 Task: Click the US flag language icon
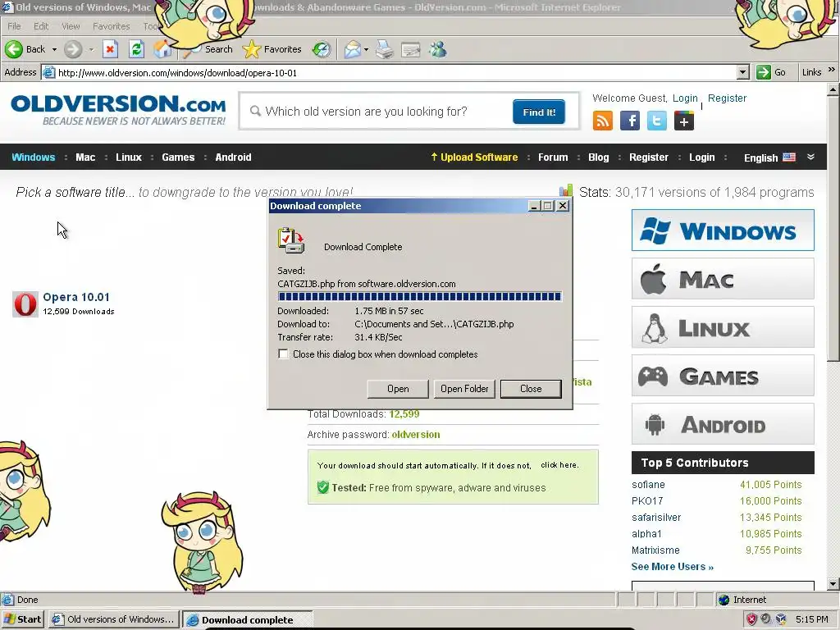789,157
